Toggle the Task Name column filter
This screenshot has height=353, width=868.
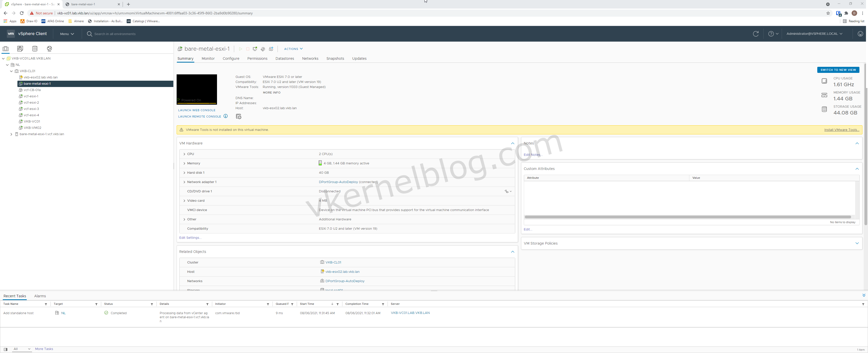[46, 304]
